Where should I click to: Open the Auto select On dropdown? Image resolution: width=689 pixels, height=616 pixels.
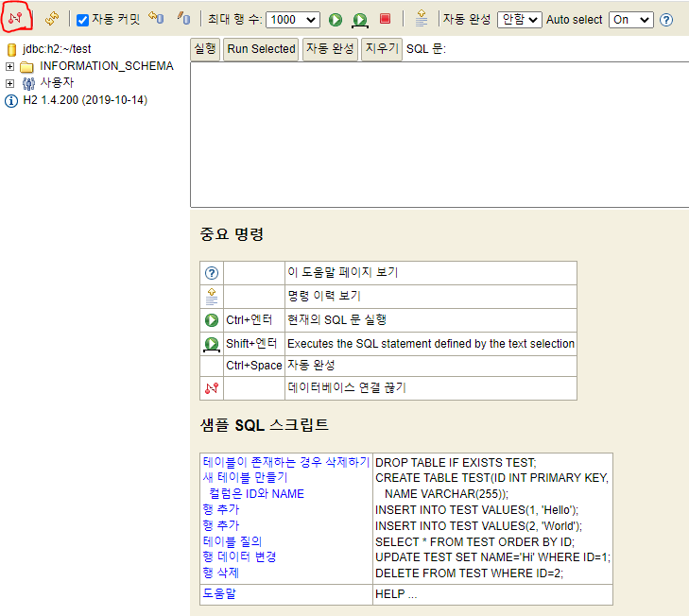tap(630, 20)
